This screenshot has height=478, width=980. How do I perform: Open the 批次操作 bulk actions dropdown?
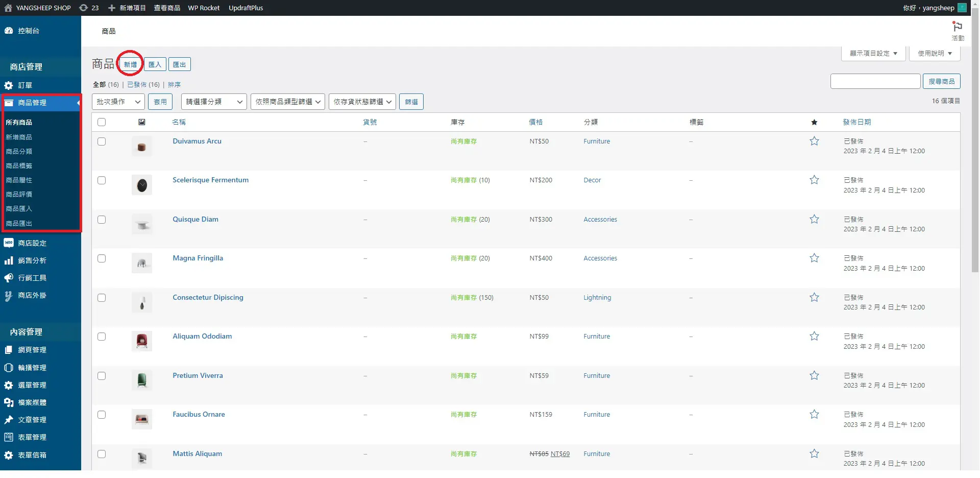tap(118, 102)
